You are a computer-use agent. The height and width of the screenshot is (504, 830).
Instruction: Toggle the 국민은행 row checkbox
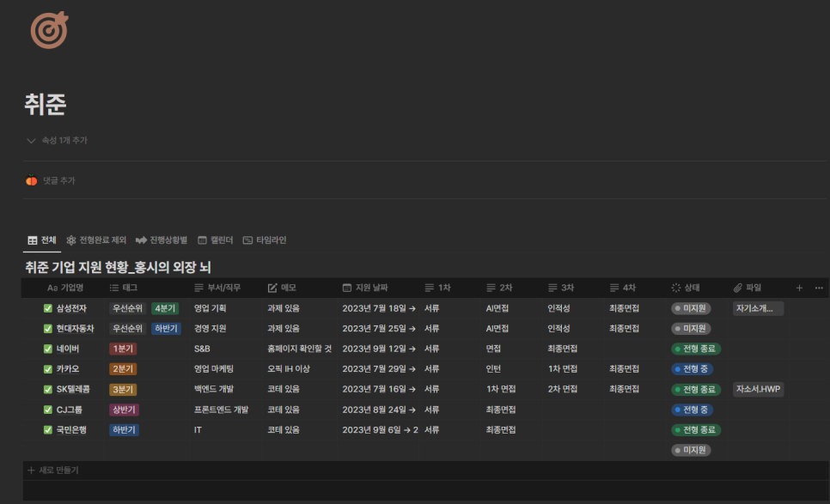(x=47, y=430)
